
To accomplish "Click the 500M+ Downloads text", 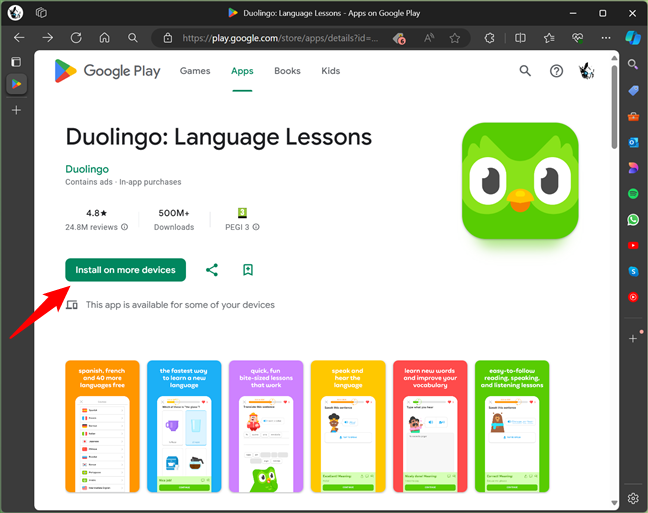I will click(174, 220).
